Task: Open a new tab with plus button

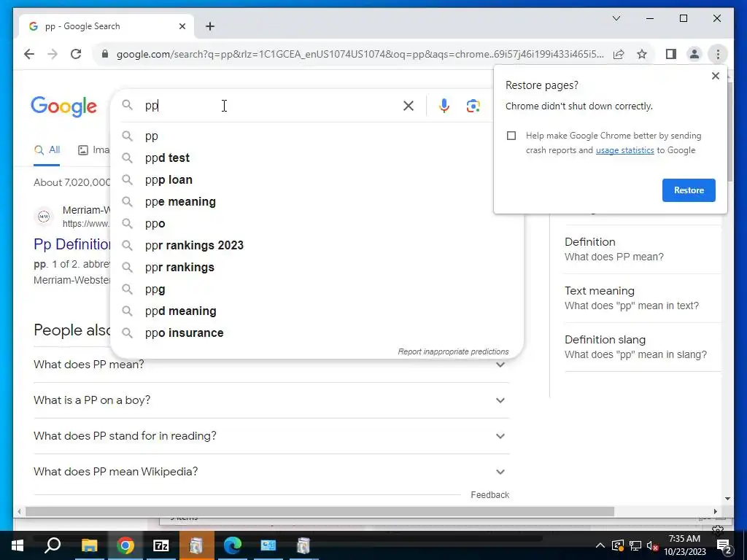Action: 209,26
